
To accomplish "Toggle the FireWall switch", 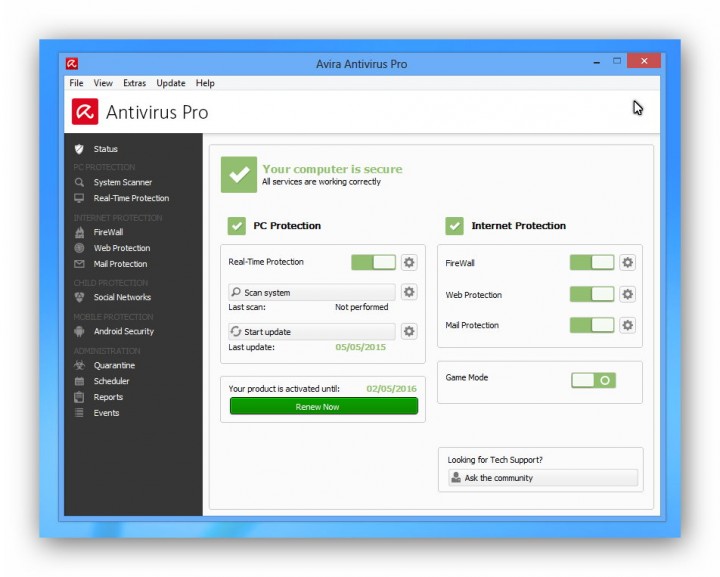I will [592, 262].
